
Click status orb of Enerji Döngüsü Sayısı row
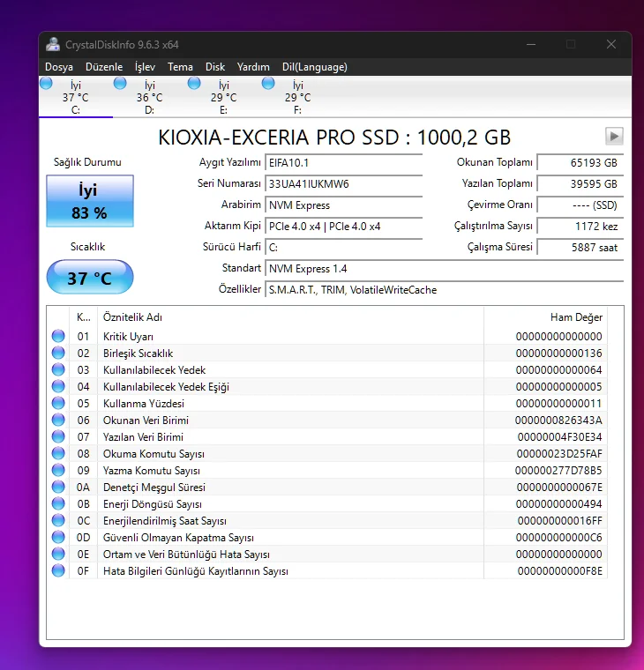[x=58, y=503]
